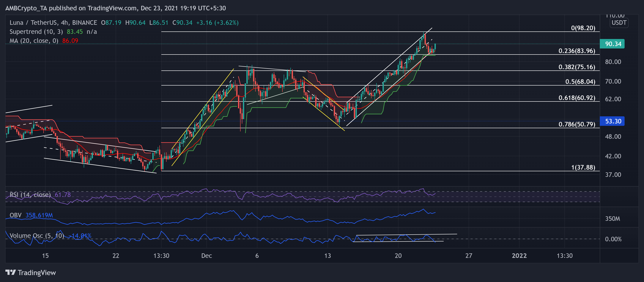644x282 pixels.
Task: Click the current price label 90.34
Action: [x=612, y=44]
